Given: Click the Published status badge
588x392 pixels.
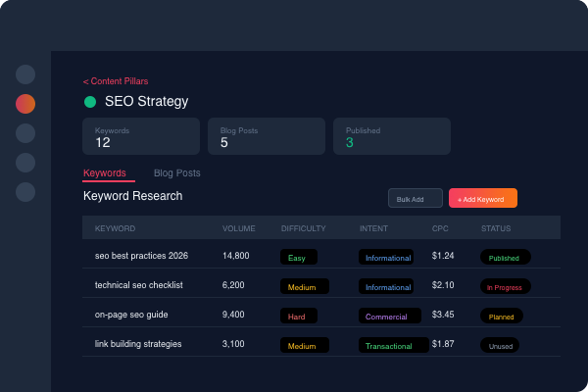Looking at the screenshot, I should 506,257.
